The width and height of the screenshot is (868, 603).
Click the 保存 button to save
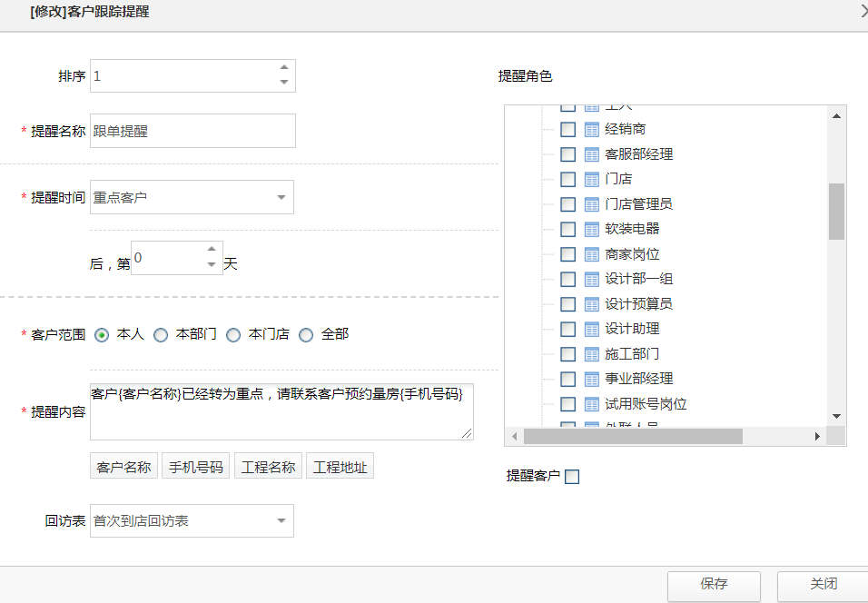click(714, 586)
